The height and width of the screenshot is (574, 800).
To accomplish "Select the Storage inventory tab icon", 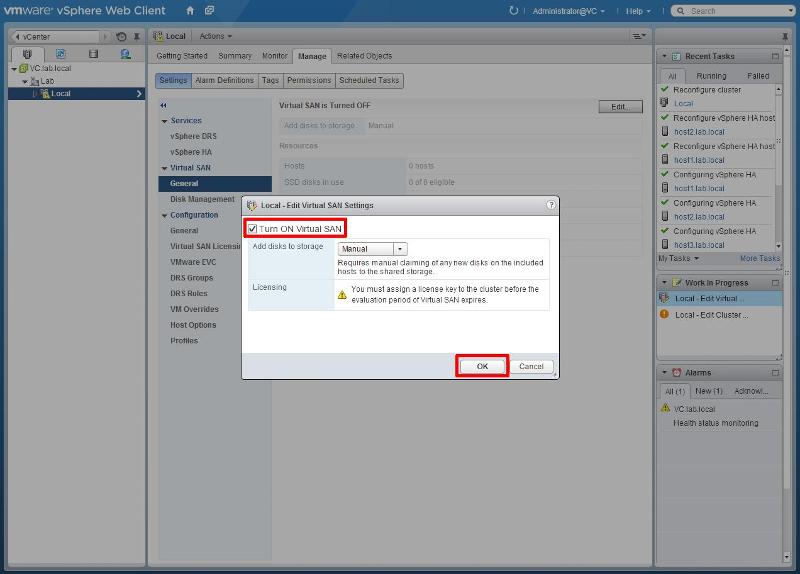I will (x=93, y=54).
